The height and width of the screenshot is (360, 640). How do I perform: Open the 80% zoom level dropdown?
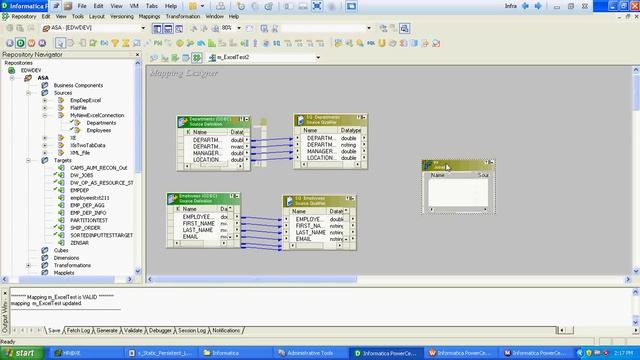click(x=239, y=28)
